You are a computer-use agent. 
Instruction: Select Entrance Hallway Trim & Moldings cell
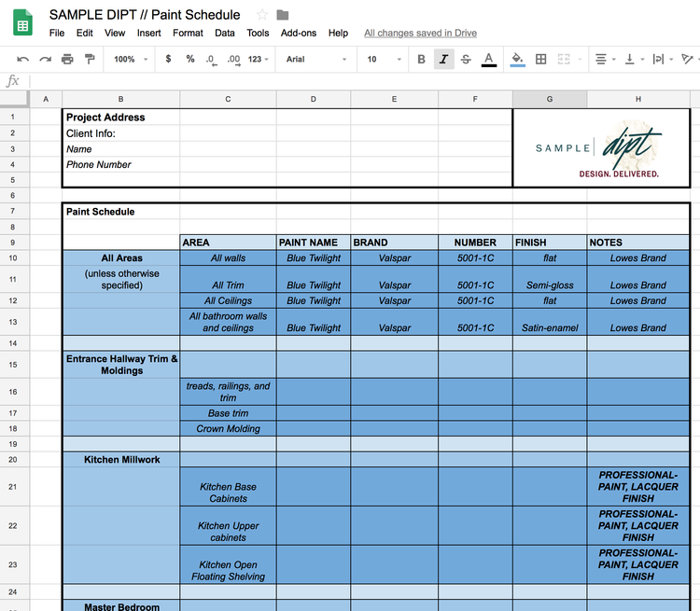[121, 365]
